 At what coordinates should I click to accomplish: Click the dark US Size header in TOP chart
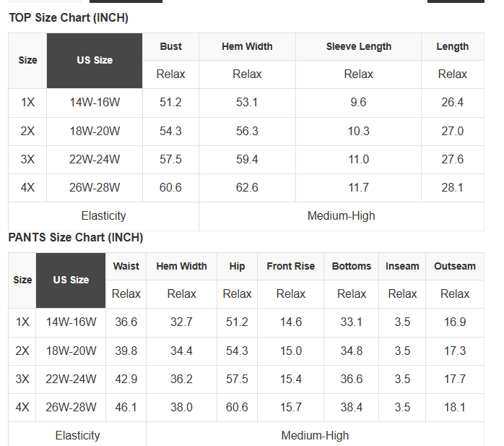pyautogui.click(x=95, y=61)
